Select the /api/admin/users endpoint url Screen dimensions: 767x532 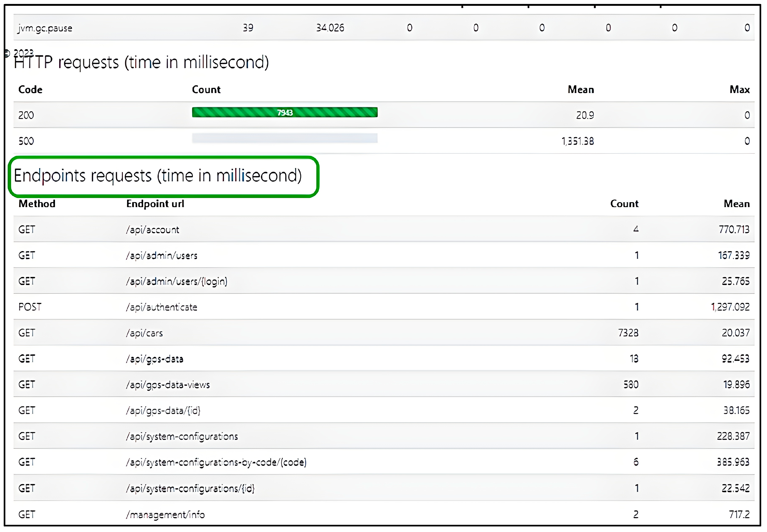tap(162, 256)
